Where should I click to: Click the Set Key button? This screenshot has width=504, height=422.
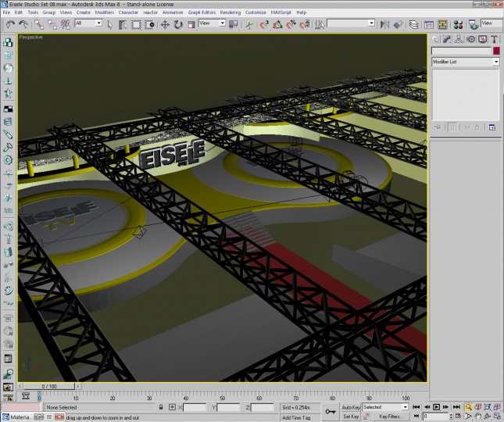click(x=351, y=417)
